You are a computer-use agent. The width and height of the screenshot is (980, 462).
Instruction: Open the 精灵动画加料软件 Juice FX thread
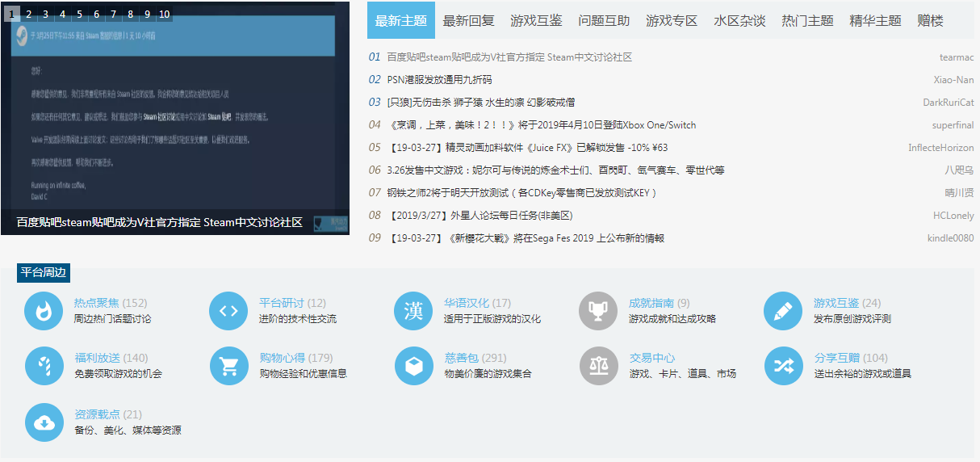click(x=527, y=148)
